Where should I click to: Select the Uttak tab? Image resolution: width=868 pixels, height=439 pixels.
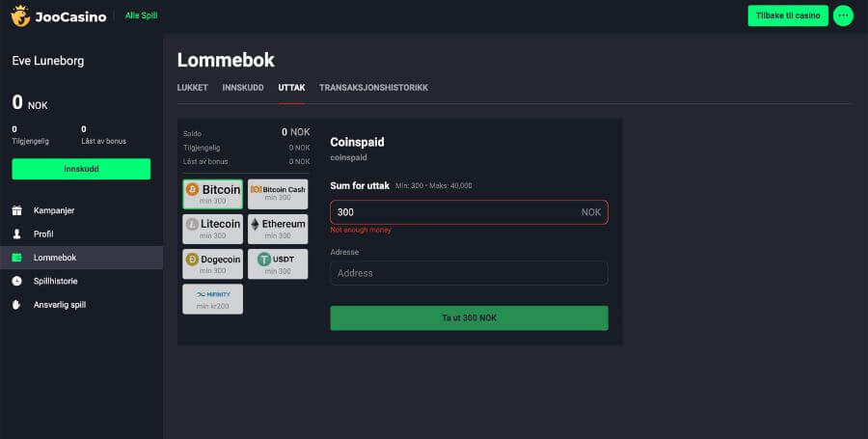[291, 88]
